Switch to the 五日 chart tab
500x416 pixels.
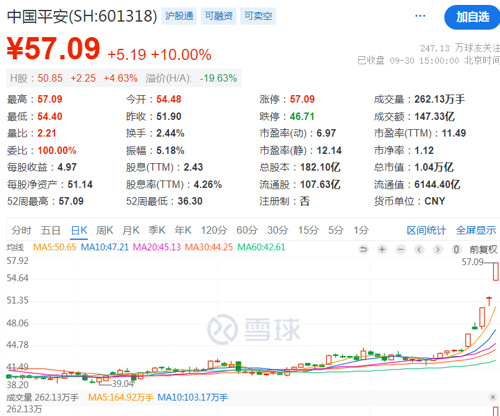[50, 230]
